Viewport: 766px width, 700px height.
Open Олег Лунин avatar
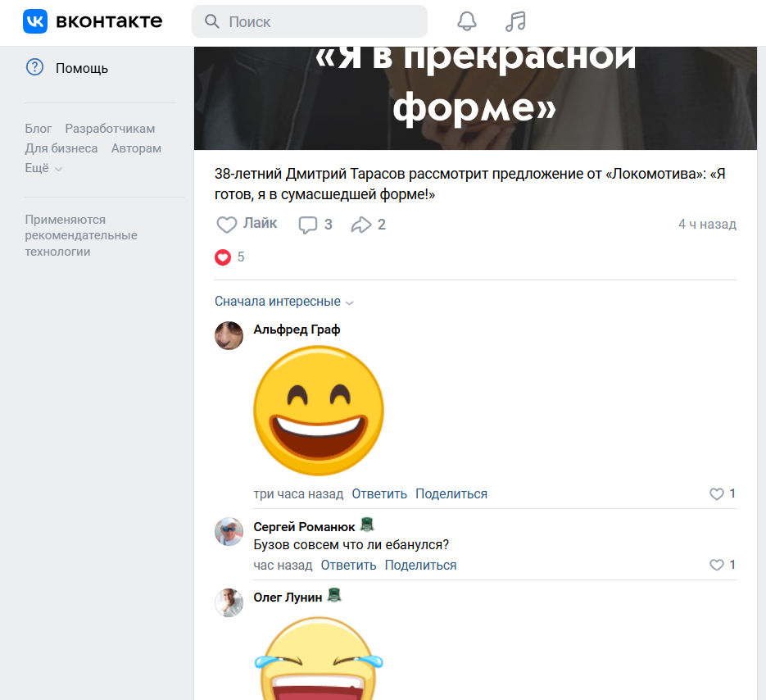pos(229,602)
